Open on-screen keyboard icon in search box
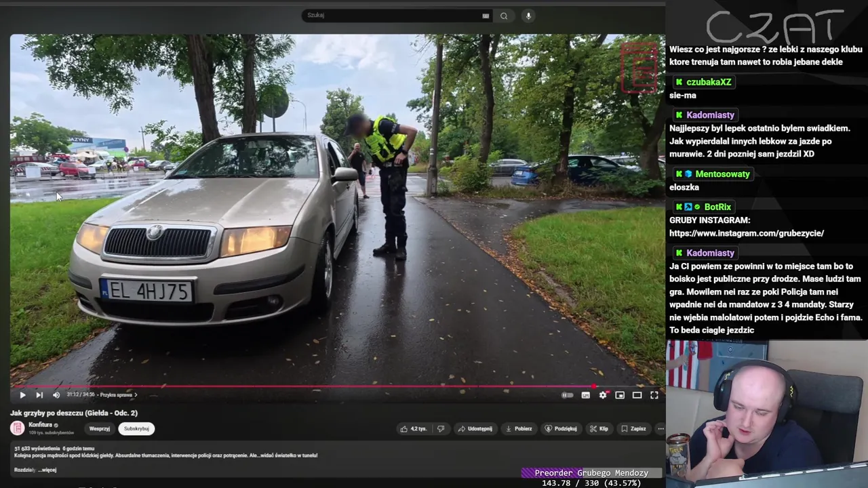868x488 pixels. [486, 16]
